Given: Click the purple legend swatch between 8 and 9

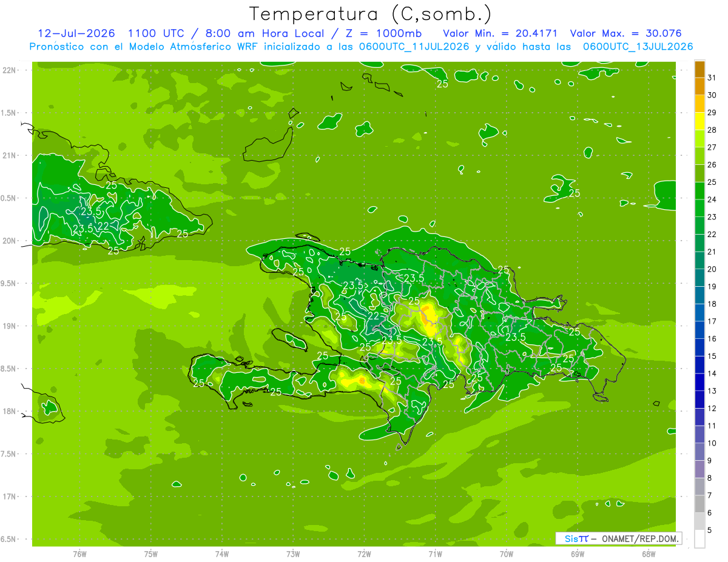Looking at the screenshot, I should coord(699,469).
